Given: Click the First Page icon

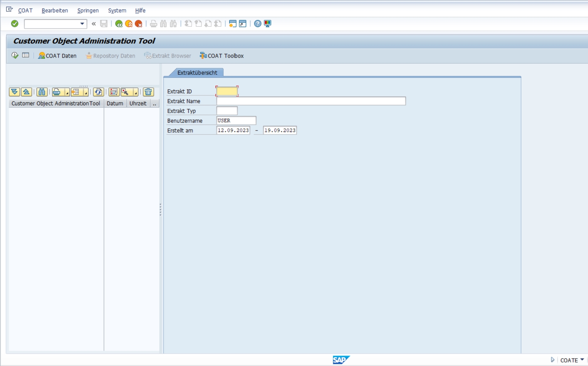Looking at the screenshot, I should pyautogui.click(x=188, y=24).
